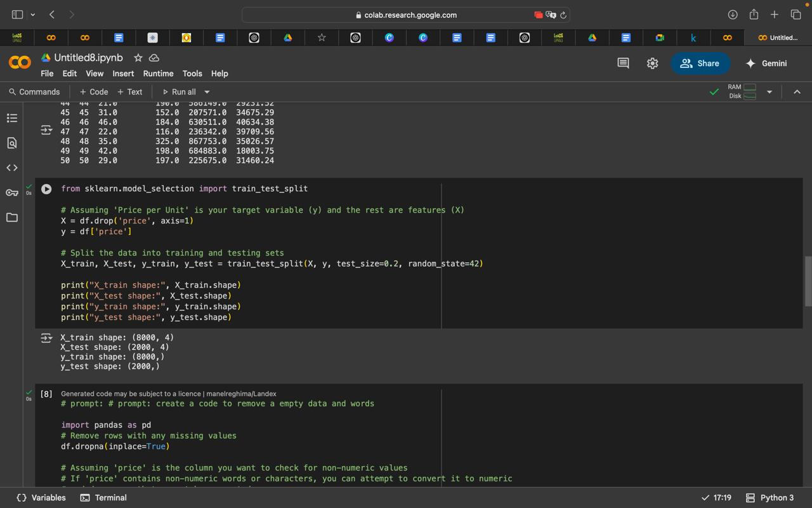This screenshot has width=812, height=508.
Task: Open the settings gear icon
Action: pyautogui.click(x=652, y=63)
